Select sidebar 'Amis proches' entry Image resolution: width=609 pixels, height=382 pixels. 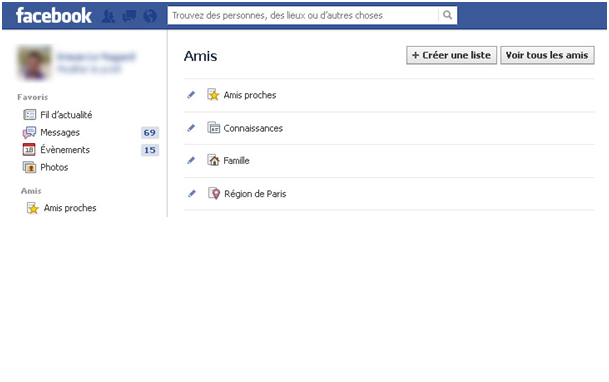(70, 208)
